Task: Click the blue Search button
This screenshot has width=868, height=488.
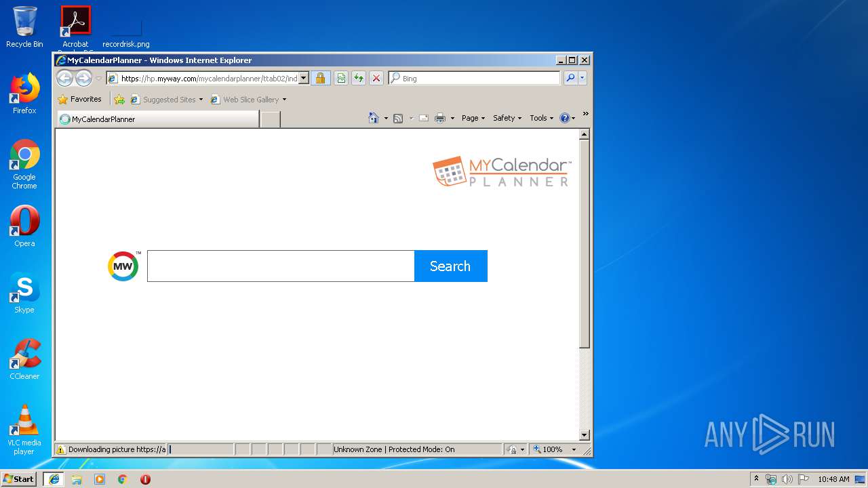Action: coord(450,266)
